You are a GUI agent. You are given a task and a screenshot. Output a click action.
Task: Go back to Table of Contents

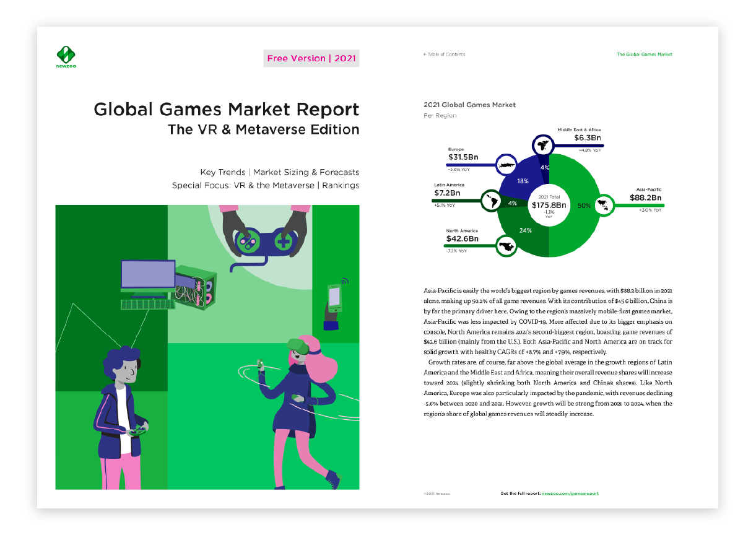pos(444,54)
